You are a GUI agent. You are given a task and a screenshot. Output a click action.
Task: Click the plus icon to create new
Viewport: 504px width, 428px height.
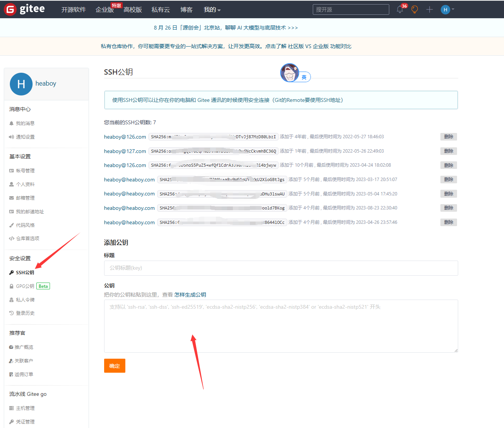point(429,9)
